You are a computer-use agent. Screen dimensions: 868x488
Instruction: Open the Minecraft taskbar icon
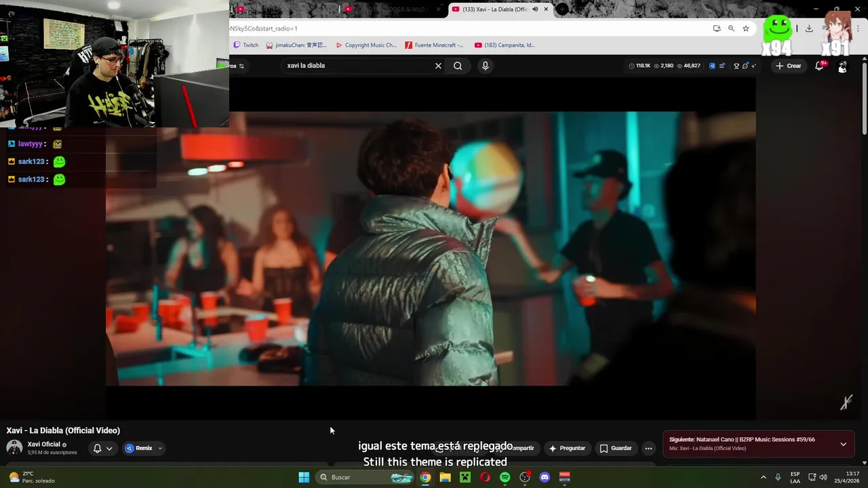click(x=465, y=477)
